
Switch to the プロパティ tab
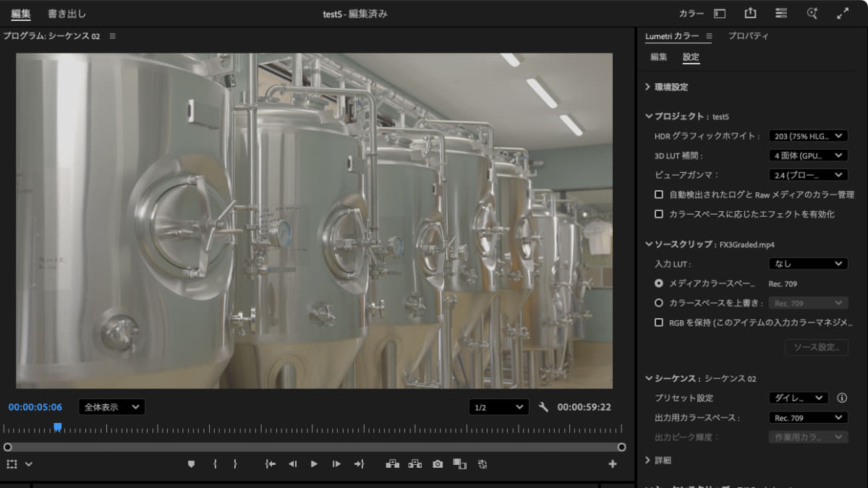point(749,35)
